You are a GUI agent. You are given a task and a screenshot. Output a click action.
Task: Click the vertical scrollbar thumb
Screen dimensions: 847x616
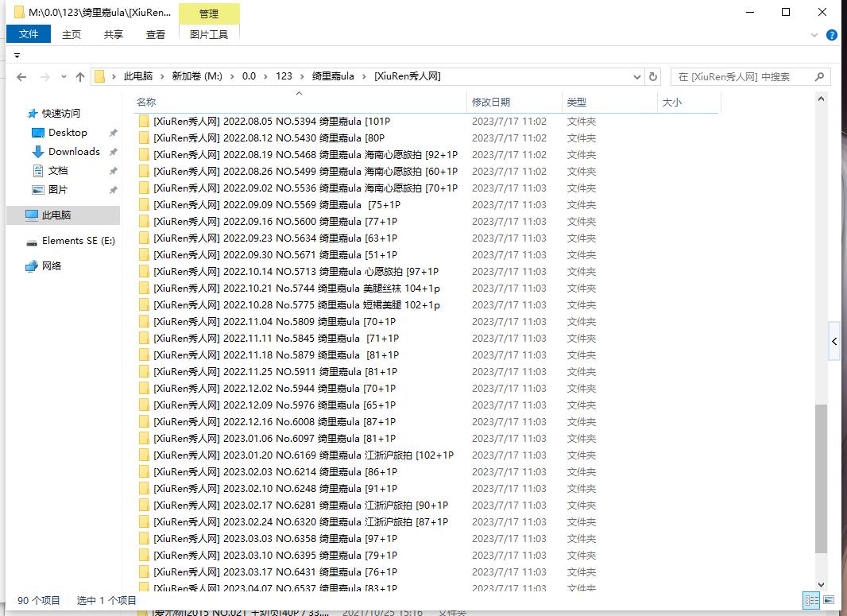pyautogui.click(x=821, y=478)
